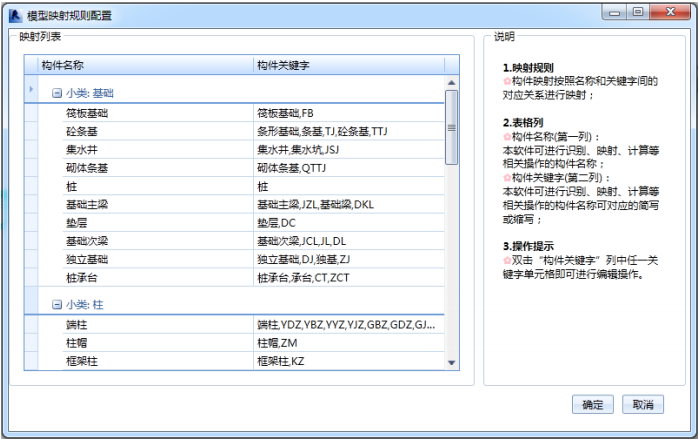Screen dimensions: 699x440
Task: Select keyword cell 柱帽,ZM
Action: (x=349, y=343)
